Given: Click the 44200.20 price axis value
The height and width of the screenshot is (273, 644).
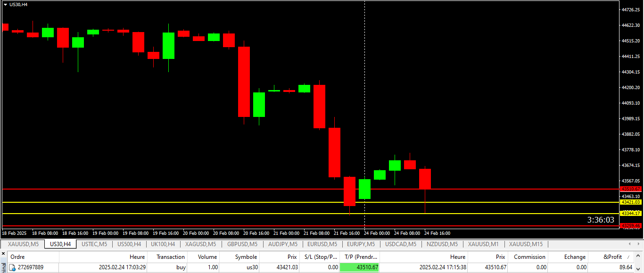Looking at the screenshot, I should tap(631, 87).
